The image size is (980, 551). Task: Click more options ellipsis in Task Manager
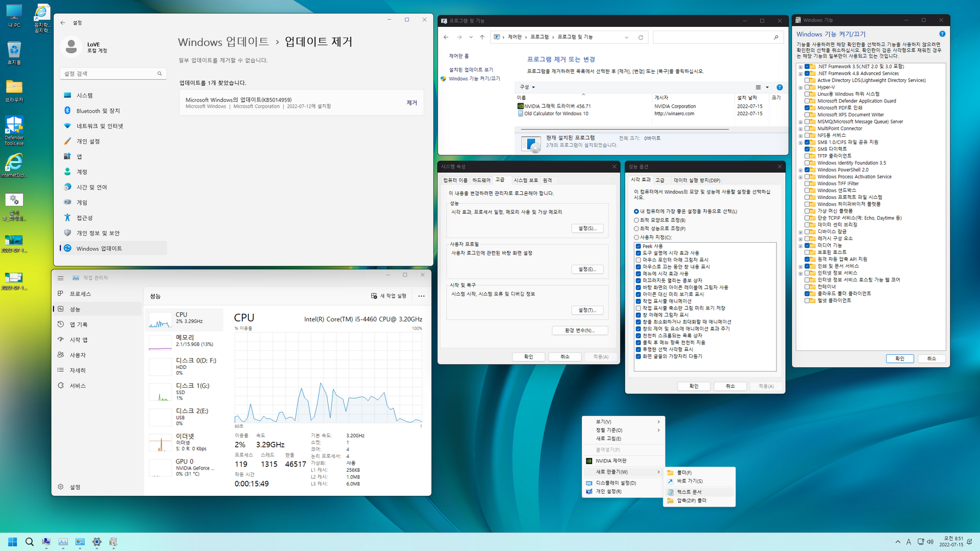421,296
